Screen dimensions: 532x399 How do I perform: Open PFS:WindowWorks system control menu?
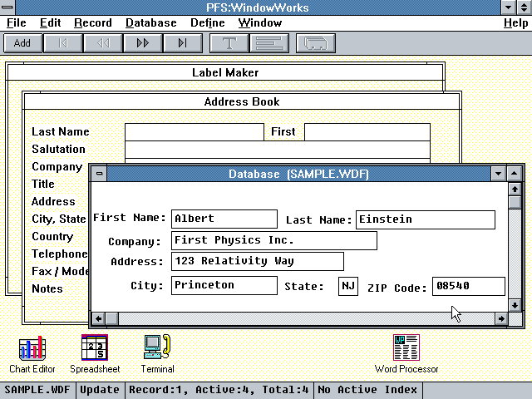click(x=7, y=7)
